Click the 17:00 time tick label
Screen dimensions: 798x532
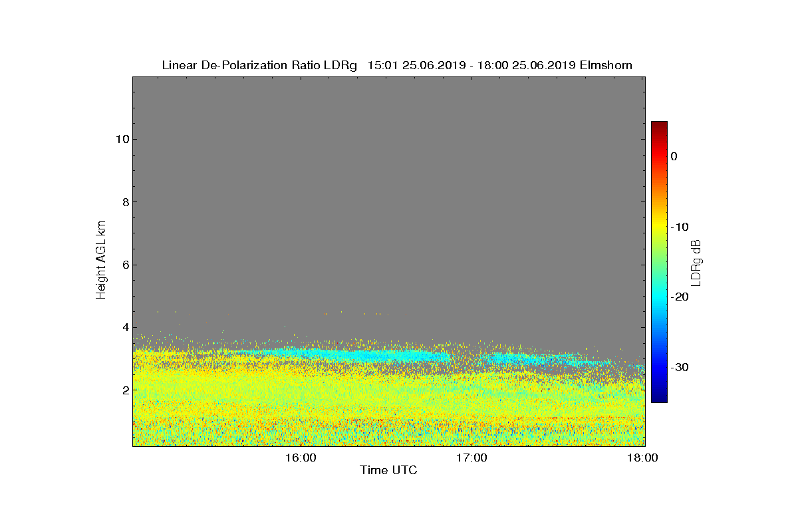[x=472, y=458]
